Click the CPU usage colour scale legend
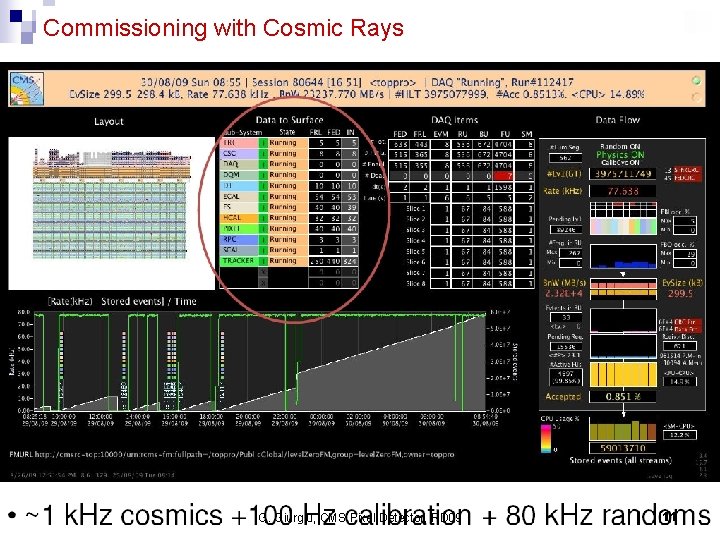The height and width of the screenshot is (540, 720). 546,439
